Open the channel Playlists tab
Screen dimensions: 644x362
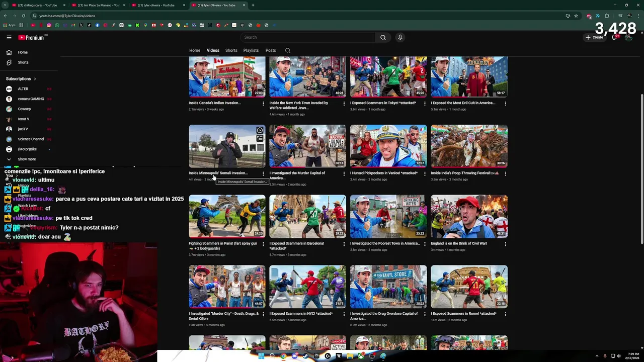[251, 50]
